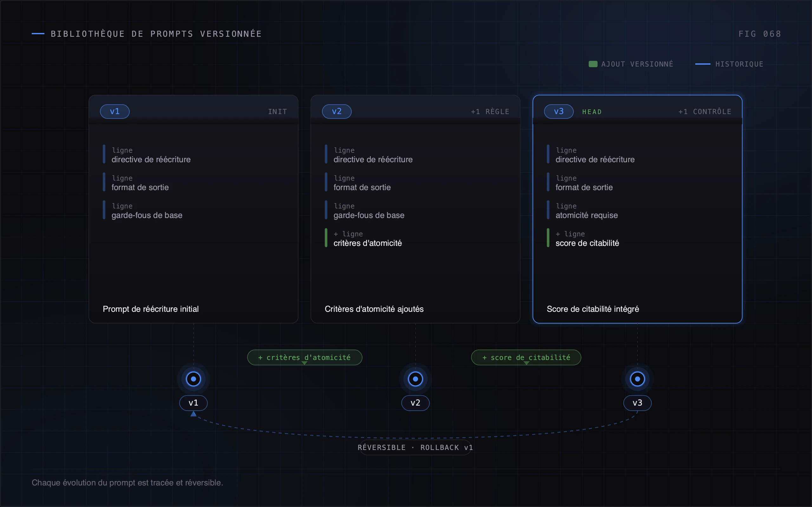Click the v1 timeline node circle
Image resolution: width=812 pixels, height=507 pixels.
pyautogui.click(x=193, y=379)
